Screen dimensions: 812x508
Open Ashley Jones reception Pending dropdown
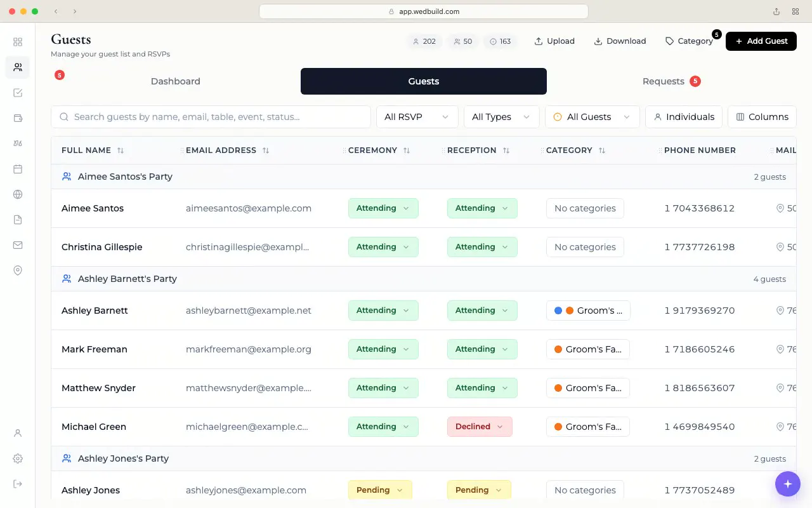479,490
